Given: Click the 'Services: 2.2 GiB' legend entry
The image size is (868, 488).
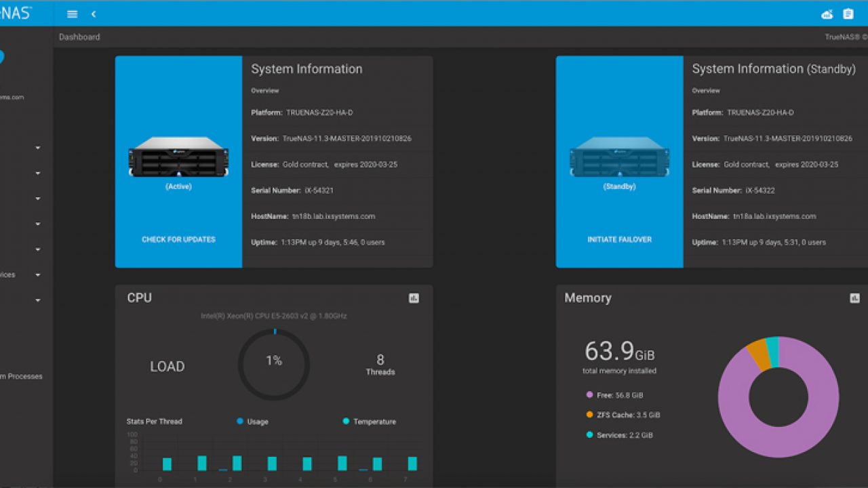Looking at the screenshot, I should click(619, 435).
